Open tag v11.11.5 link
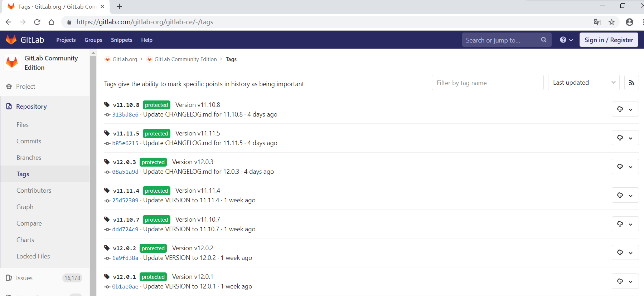 click(126, 133)
